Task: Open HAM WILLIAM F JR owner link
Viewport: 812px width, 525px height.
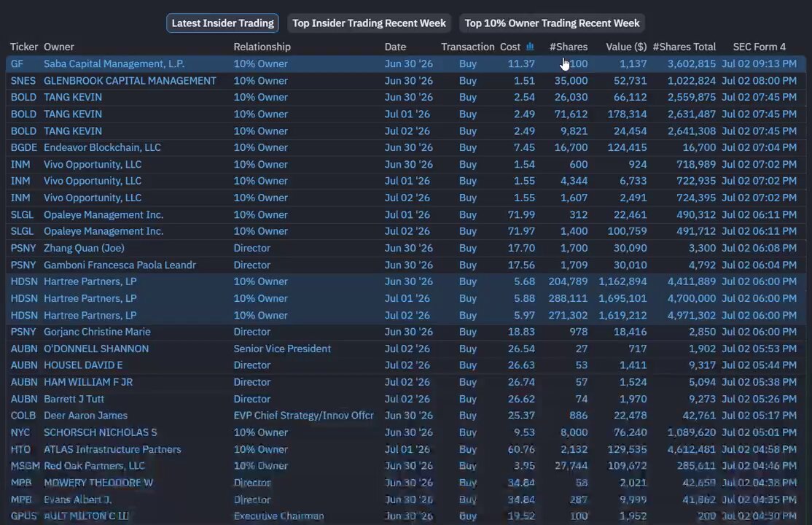Action: tap(88, 382)
